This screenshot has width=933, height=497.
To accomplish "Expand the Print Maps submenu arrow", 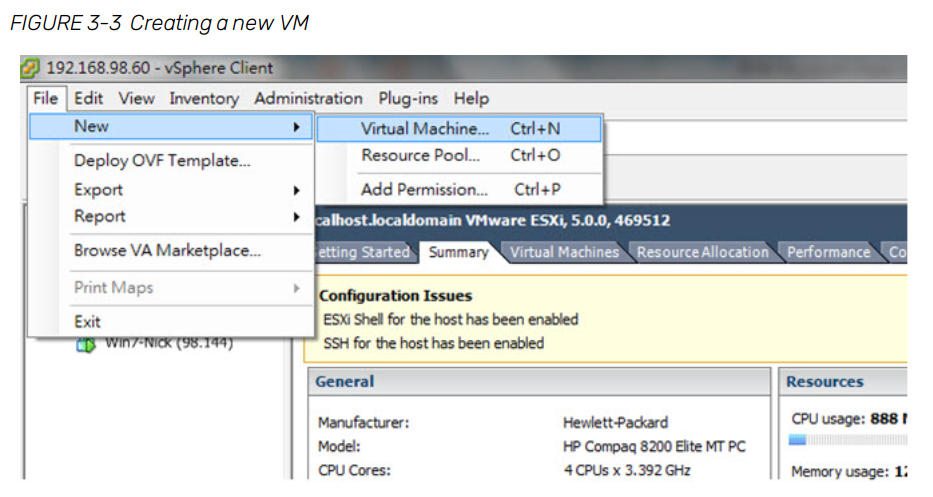I will (x=296, y=288).
